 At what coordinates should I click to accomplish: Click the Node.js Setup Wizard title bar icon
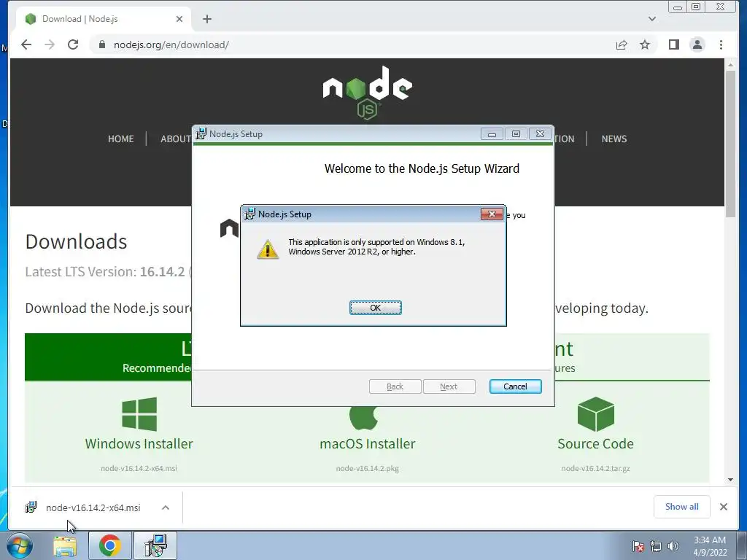pos(201,134)
